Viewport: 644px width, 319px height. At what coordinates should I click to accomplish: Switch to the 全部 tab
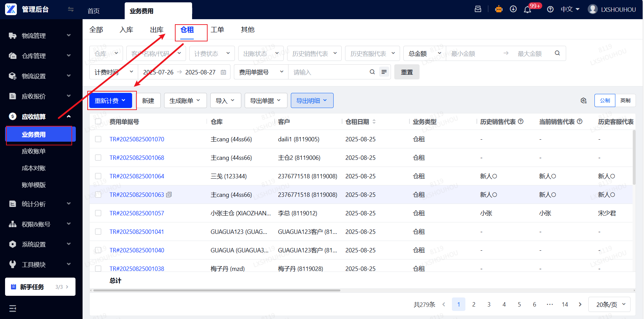[96, 30]
